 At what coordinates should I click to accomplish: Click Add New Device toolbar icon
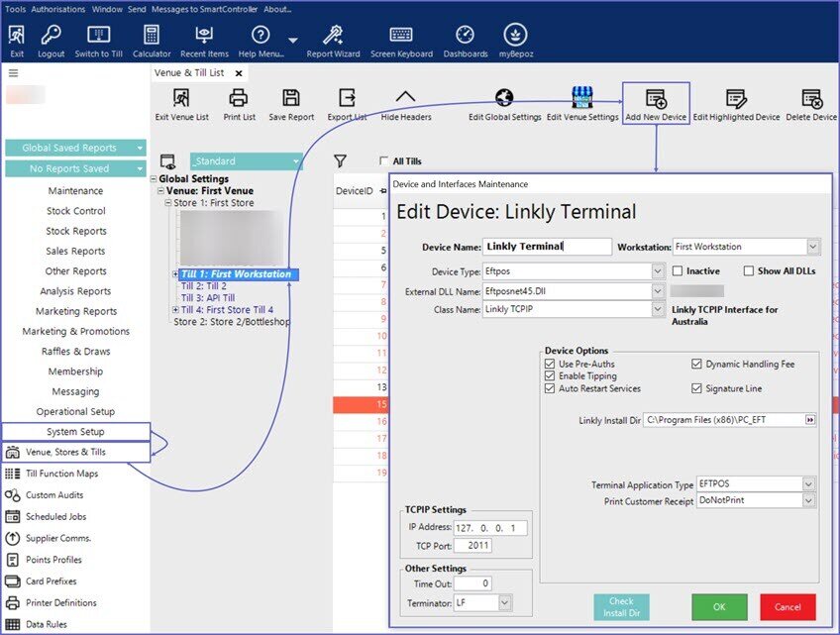pyautogui.click(x=655, y=99)
